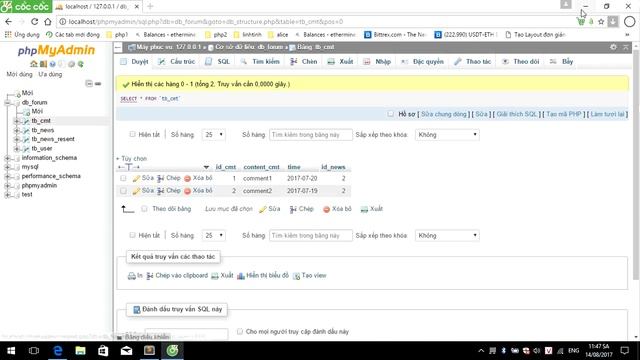Click the Làm tươi lại refresh link

(x=607, y=114)
